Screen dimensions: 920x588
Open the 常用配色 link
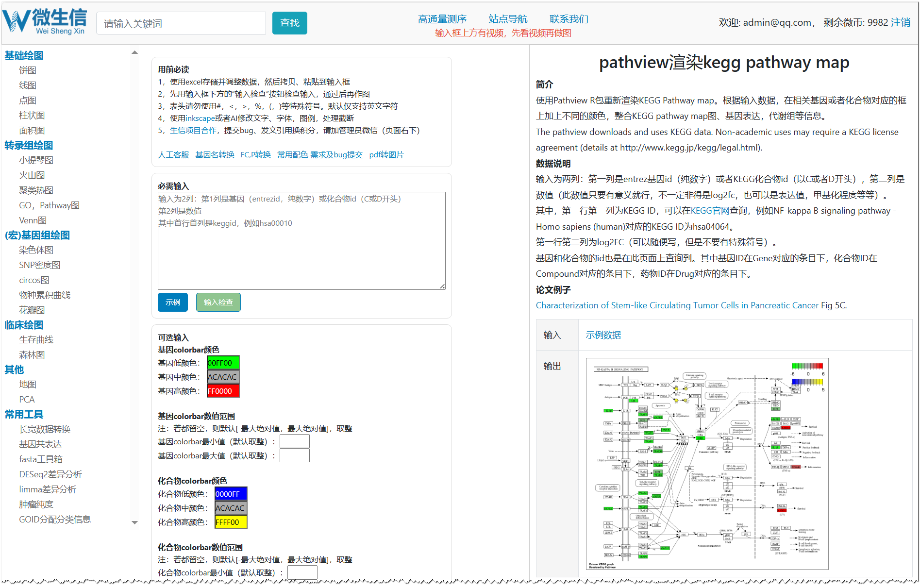click(293, 154)
